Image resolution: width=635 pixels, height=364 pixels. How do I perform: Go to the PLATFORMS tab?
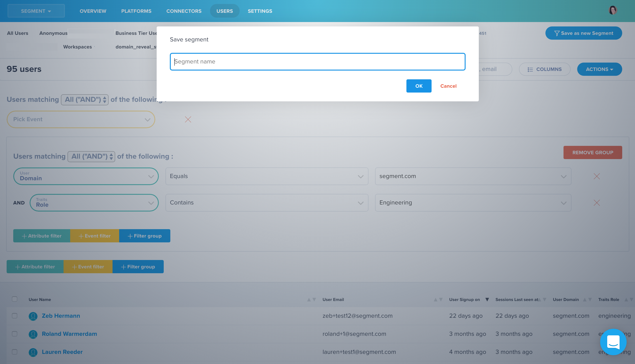(136, 11)
